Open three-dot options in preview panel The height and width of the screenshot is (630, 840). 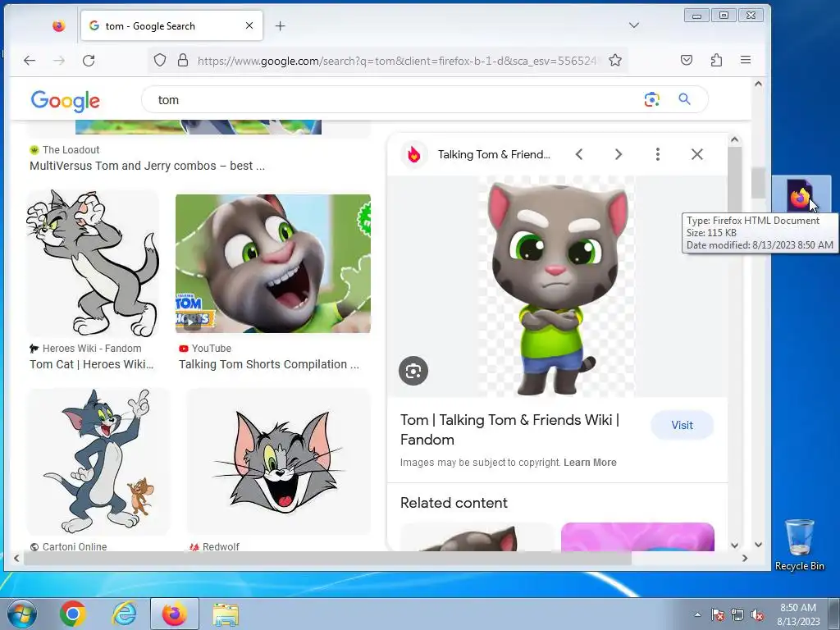(657, 154)
